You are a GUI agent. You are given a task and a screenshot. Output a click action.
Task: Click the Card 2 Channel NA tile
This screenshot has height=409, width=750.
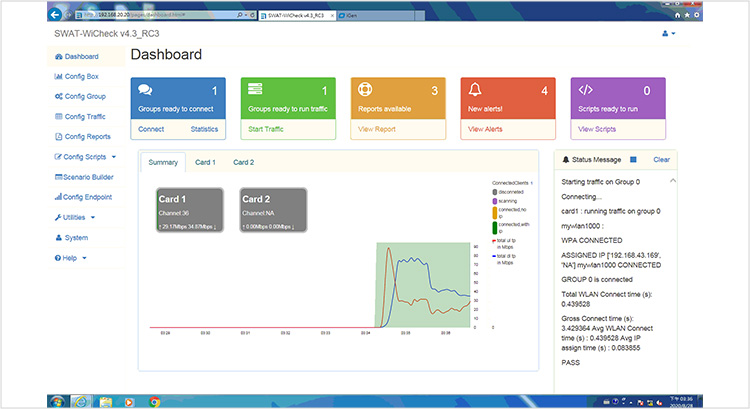(273, 210)
